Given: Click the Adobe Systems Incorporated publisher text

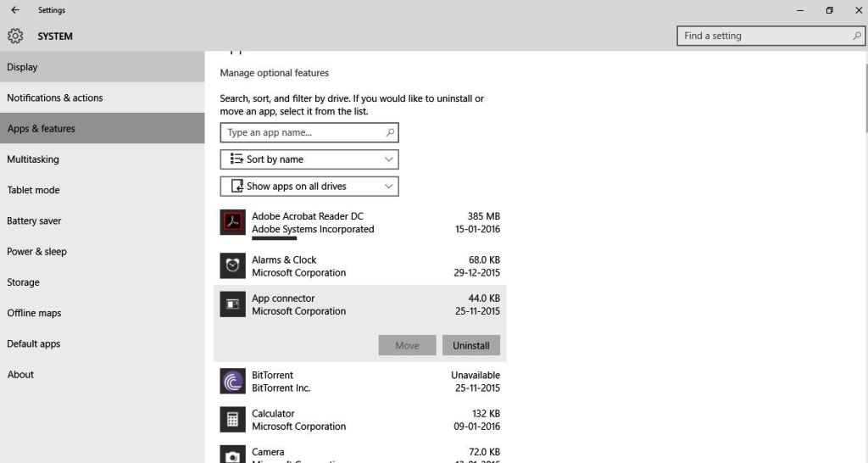Looking at the screenshot, I should pyautogui.click(x=313, y=229).
